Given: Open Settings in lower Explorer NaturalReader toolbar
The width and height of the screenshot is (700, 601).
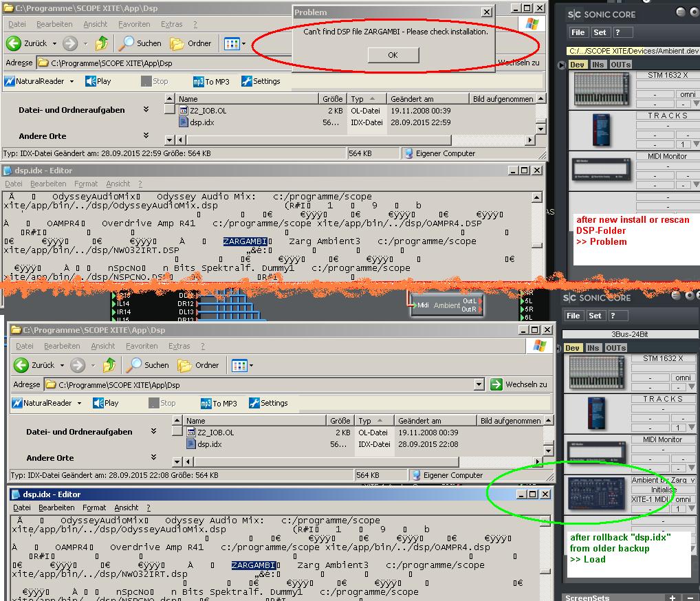Looking at the screenshot, I should tap(268, 403).
